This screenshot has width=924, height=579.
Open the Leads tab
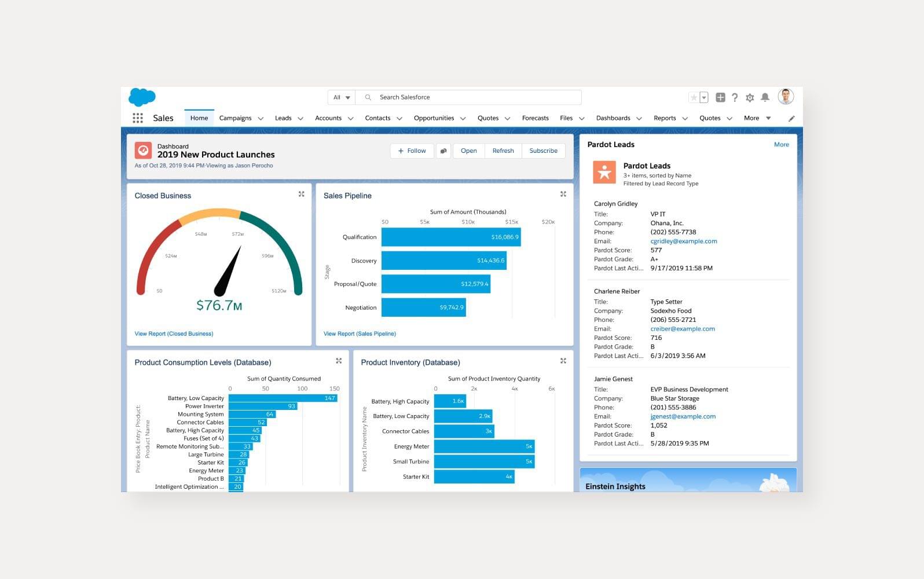point(283,118)
